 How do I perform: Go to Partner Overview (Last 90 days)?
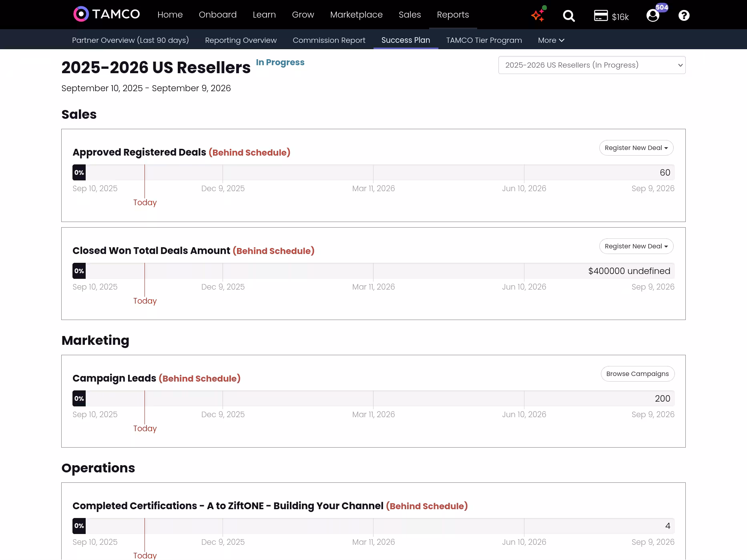pyautogui.click(x=131, y=40)
